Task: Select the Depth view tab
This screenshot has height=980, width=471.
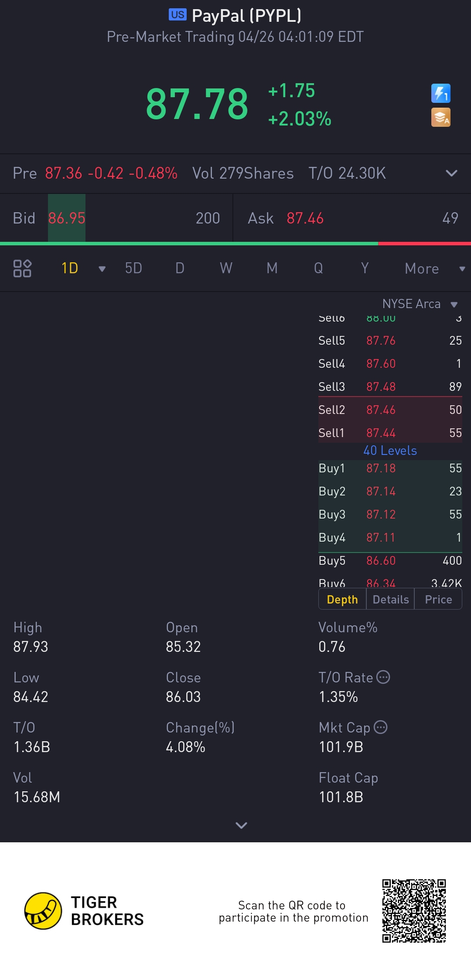Action: point(342,600)
